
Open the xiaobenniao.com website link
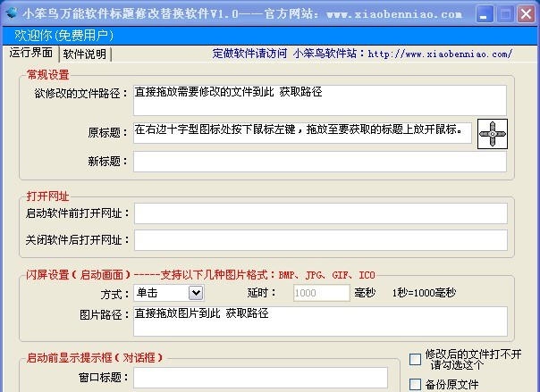coord(440,54)
